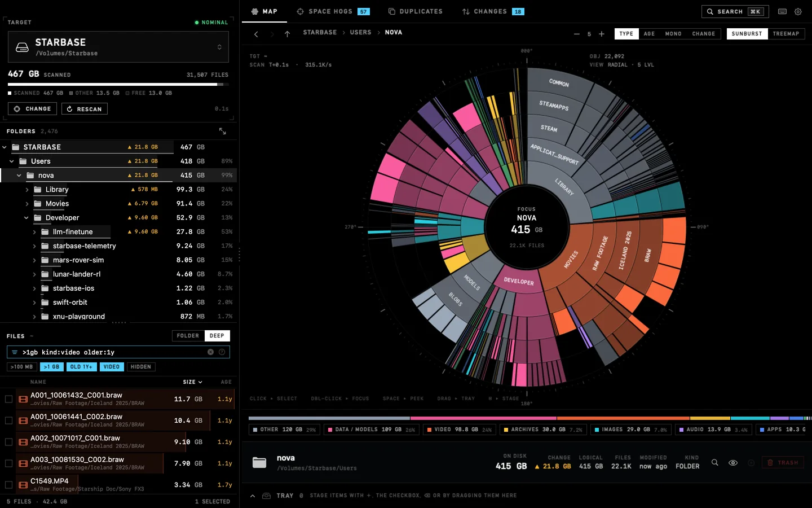Expand the Library folder
This screenshot has width=812, height=508.
click(x=27, y=190)
